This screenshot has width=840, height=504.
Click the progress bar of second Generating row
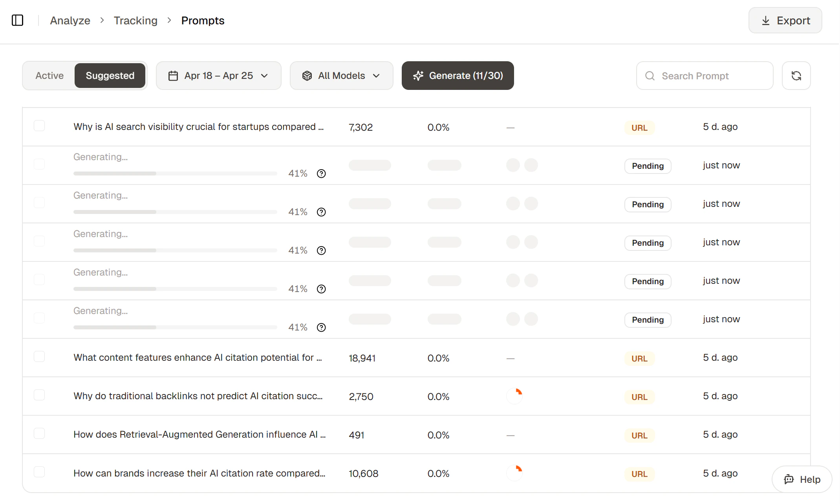click(x=175, y=212)
